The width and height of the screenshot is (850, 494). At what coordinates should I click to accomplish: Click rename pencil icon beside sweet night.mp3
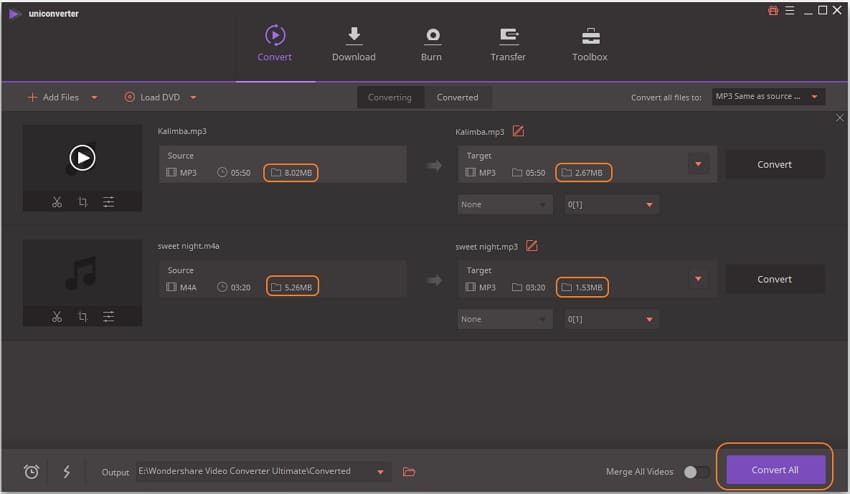[532, 246]
